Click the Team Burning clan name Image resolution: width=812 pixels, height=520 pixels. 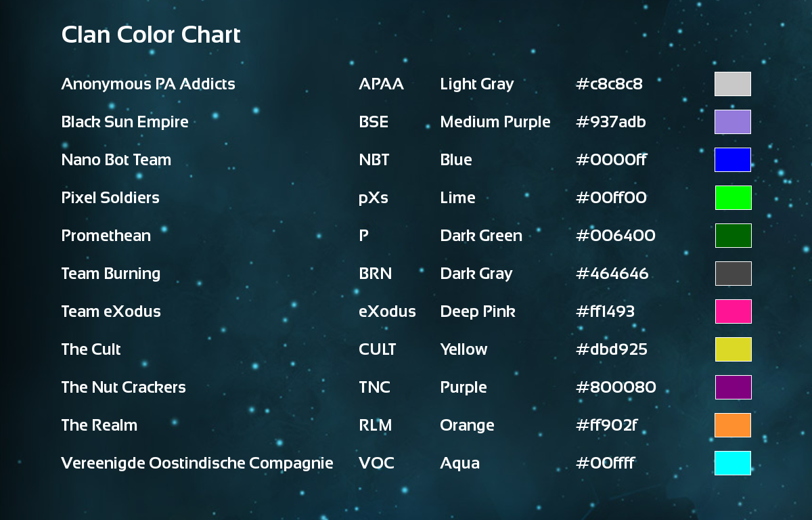pos(111,274)
